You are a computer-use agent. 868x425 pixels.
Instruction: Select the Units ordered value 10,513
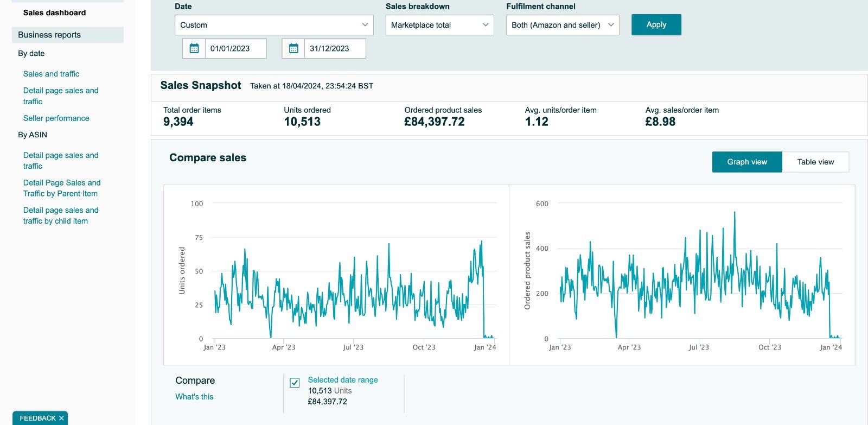[x=302, y=122]
